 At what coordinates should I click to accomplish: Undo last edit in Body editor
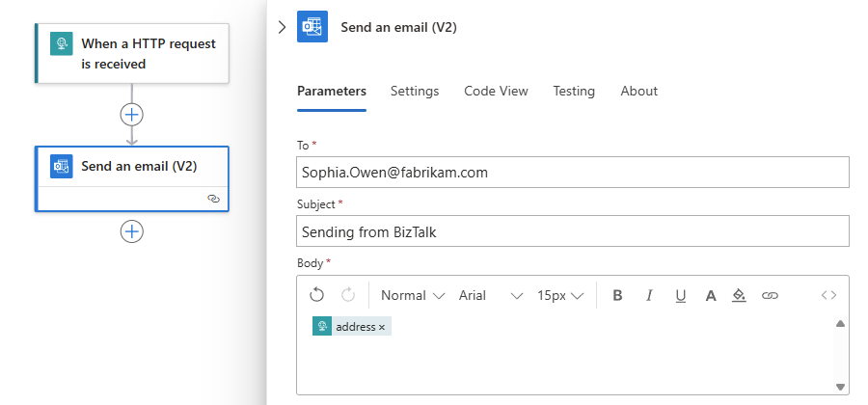tap(316, 295)
